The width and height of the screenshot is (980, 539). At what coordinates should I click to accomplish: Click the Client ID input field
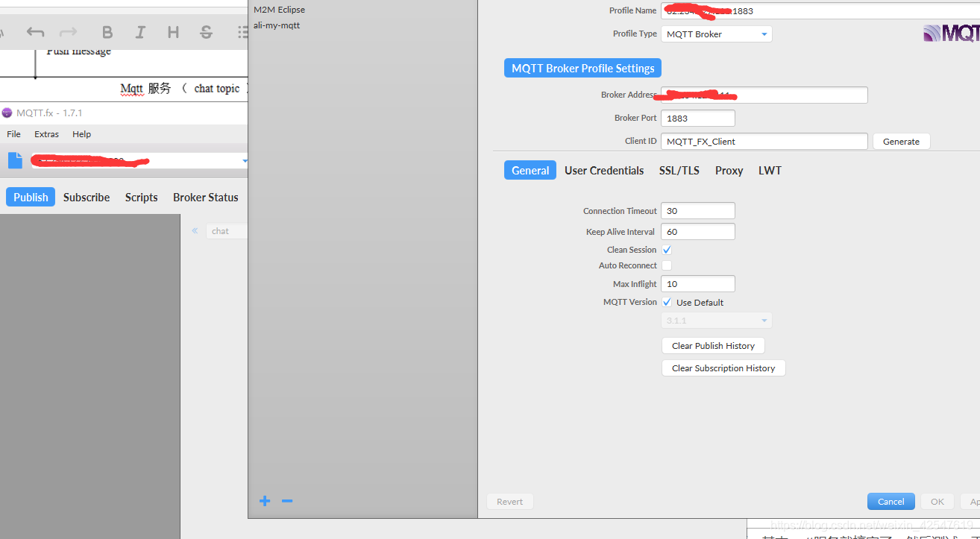point(764,141)
